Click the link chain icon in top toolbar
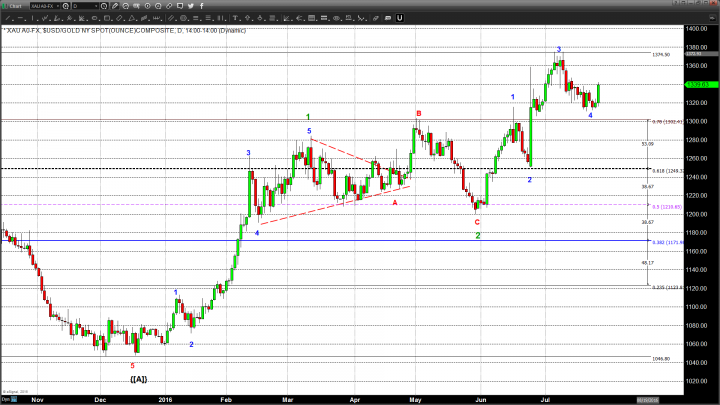The width and height of the screenshot is (720, 405). [x=169, y=6]
